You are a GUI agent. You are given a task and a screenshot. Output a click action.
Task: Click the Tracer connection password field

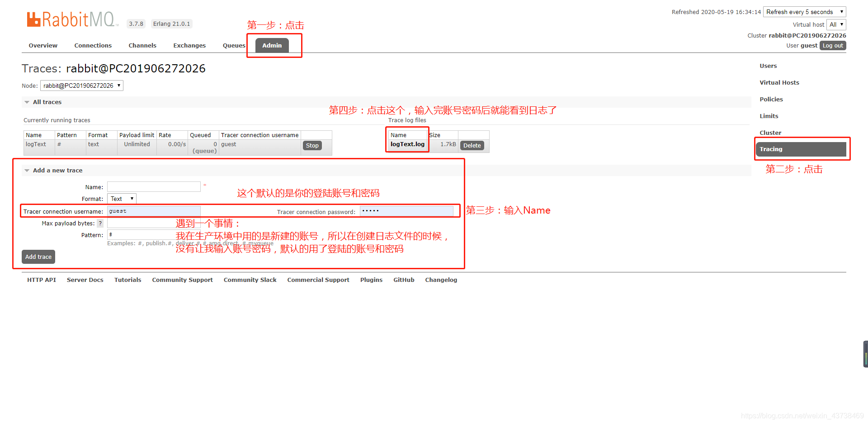(x=406, y=211)
